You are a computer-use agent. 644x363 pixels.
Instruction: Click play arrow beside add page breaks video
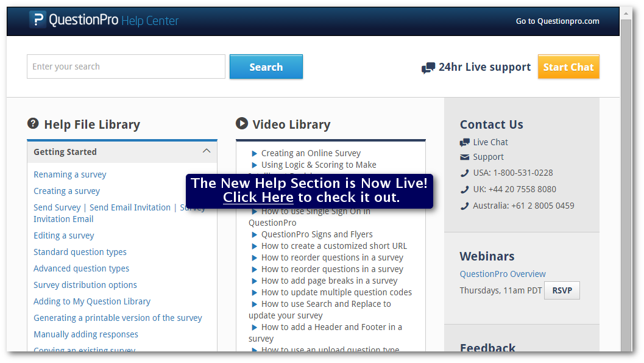coord(254,281)
